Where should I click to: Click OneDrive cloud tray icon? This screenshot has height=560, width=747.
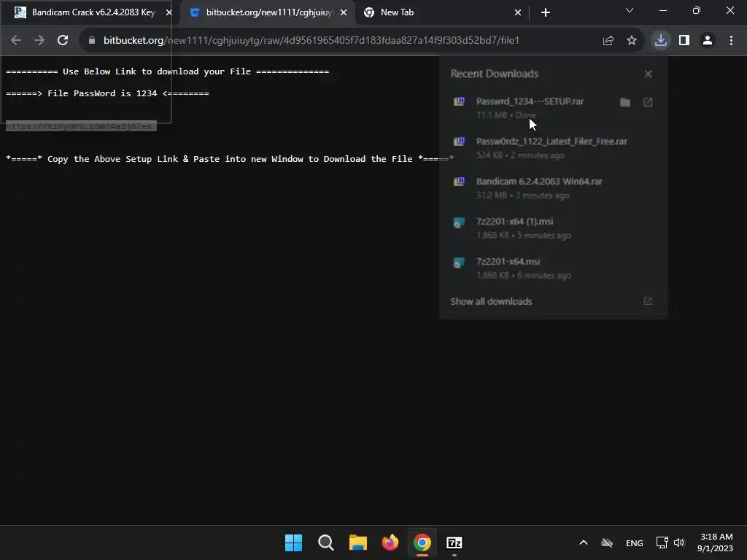(x=607, y=542)
